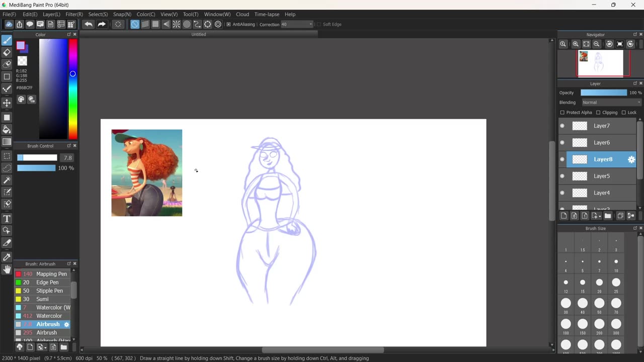This screenshot has width=644, height=362.
Task: Enable Clipping checkbox
Action: [598, 113]
